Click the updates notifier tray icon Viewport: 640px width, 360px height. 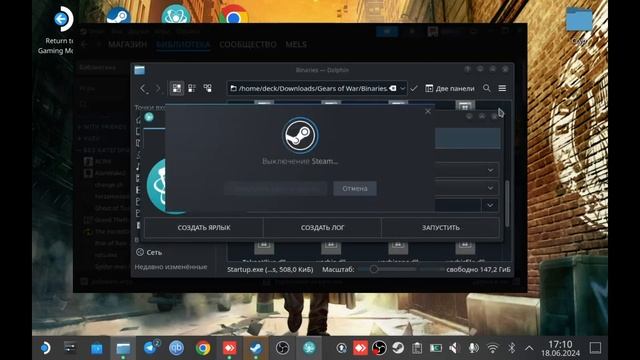[341, 348]
